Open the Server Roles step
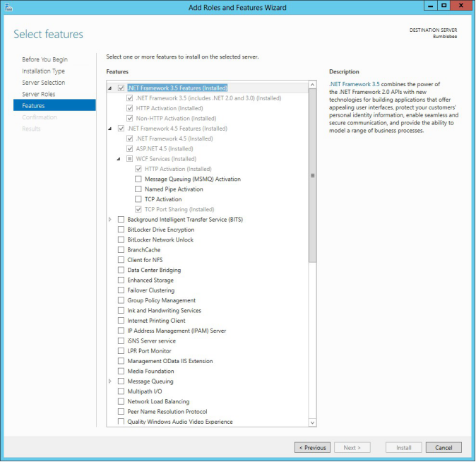 pyautogui.click(x=39, y=94)
